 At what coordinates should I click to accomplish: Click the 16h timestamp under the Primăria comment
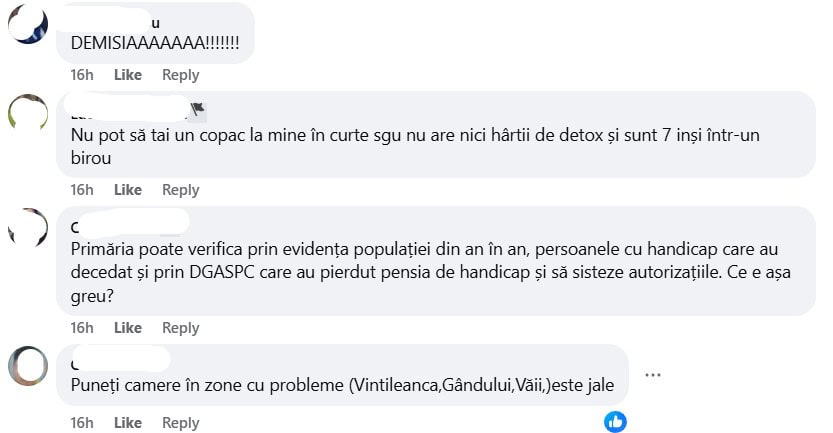82,328
